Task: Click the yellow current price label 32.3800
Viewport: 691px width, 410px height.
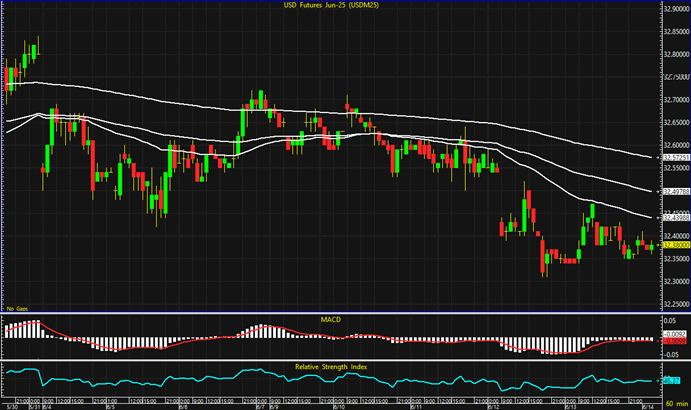Action: point(676,245)
